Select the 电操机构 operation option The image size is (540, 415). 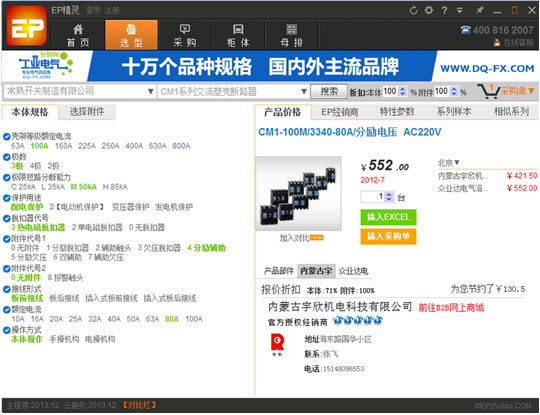point(100,339)
